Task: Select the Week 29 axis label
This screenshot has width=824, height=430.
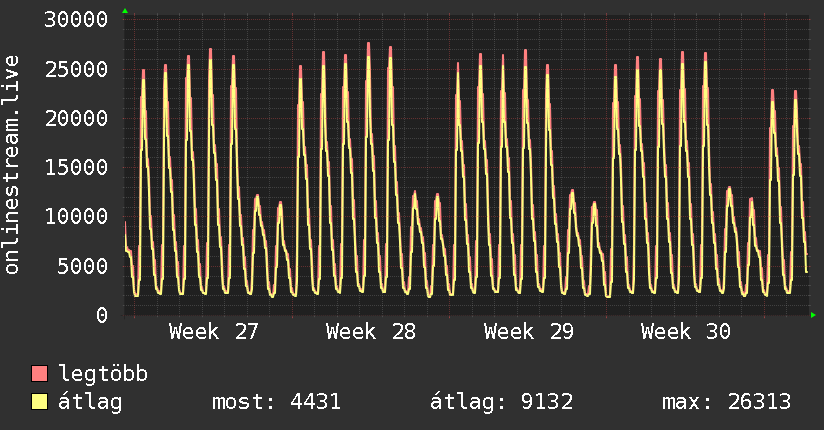Action: click(528, 332)
